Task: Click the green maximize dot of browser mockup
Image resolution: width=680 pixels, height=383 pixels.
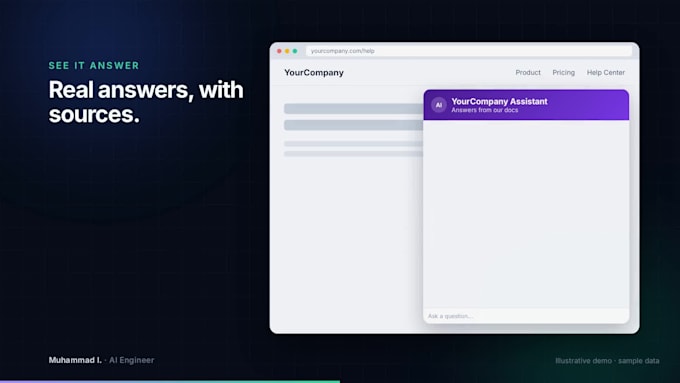Action: pyautogui.click(x=295, y=51)
